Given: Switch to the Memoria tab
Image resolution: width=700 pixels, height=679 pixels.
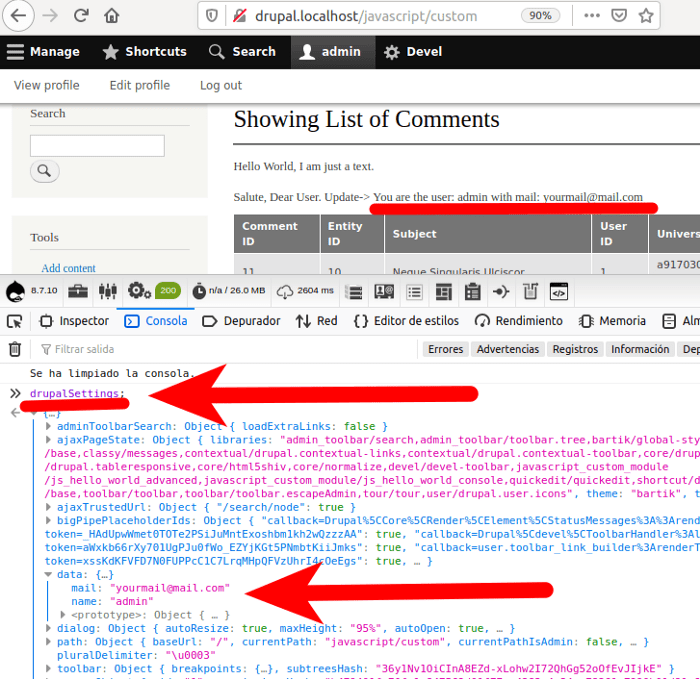Looking at the screenshot, I should pos(612,321).
